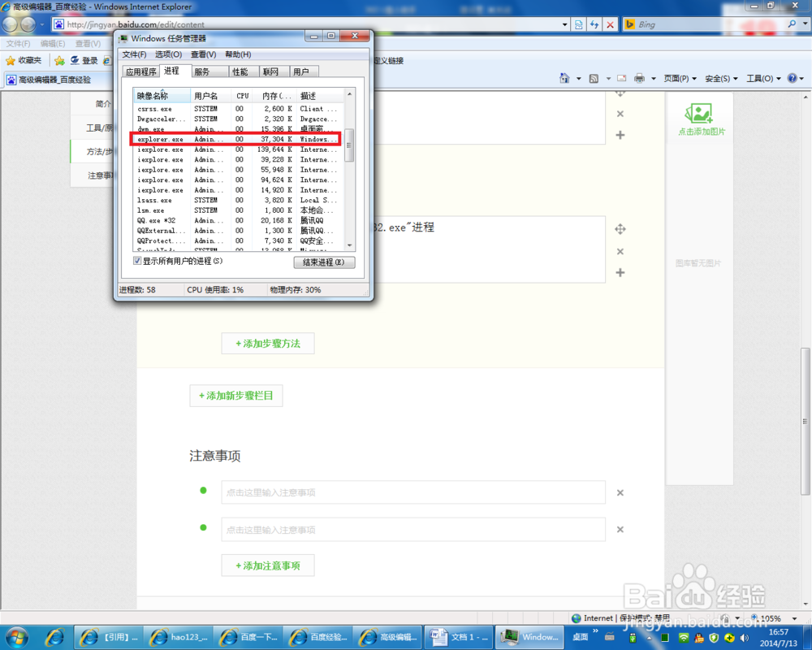The height and width of the screenshot is (650, 812).
Task: Click the refresh arrows in address bar
Action: click(x=594, y=24)
